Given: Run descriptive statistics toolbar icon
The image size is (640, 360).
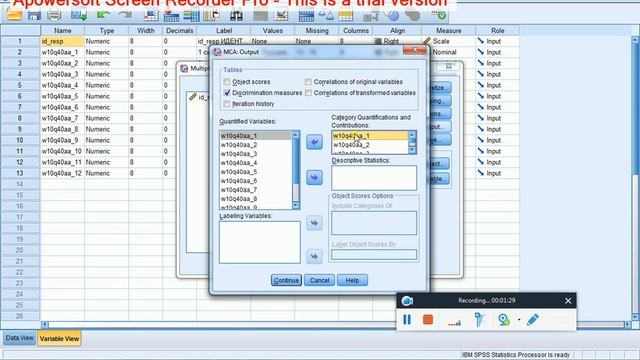Looking at the screenshot, I should 211,16.
